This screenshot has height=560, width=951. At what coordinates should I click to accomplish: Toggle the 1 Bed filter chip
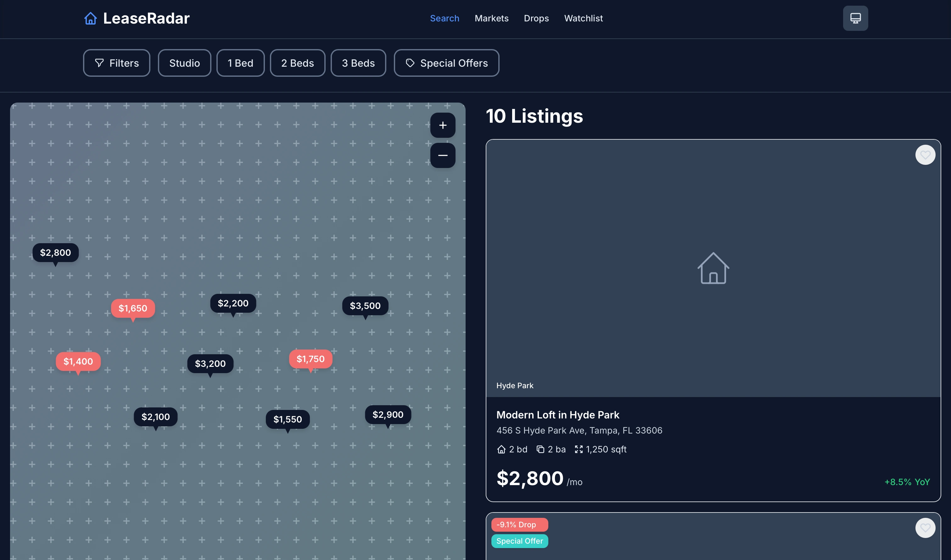click(240, 63)
